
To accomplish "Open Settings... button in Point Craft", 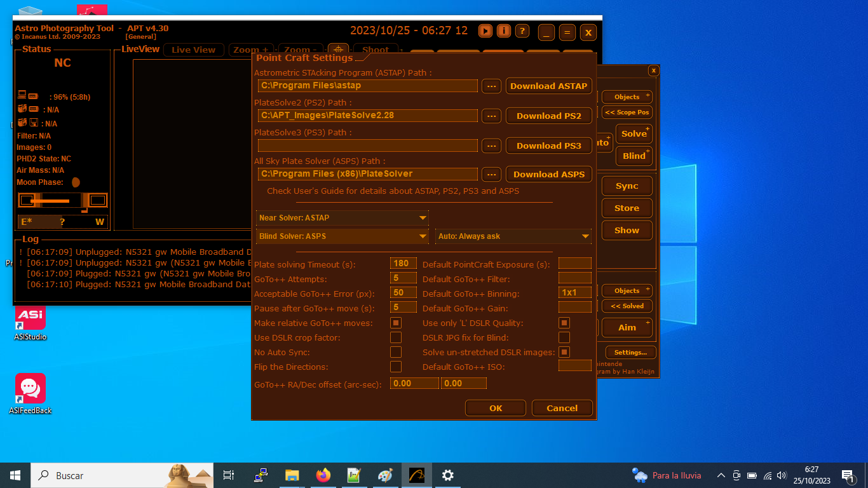I will tap(631, 352).
